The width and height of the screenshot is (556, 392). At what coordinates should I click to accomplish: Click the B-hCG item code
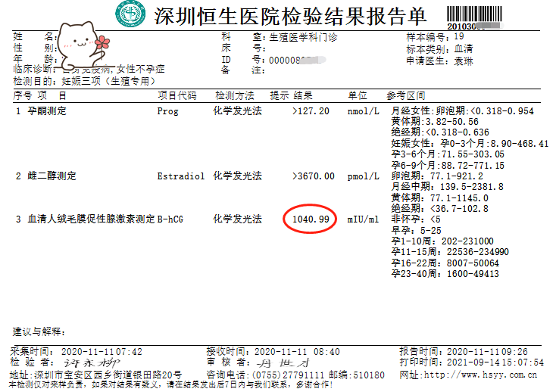[170, 219]
